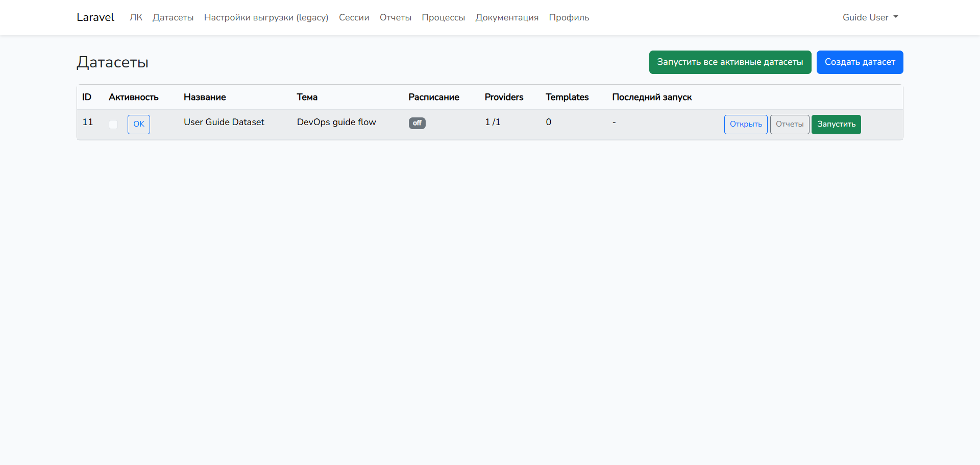Screen dimensions: 980x465
Task: Click Открыть for User Guide Dataset
Action: [x=745, y=125]
